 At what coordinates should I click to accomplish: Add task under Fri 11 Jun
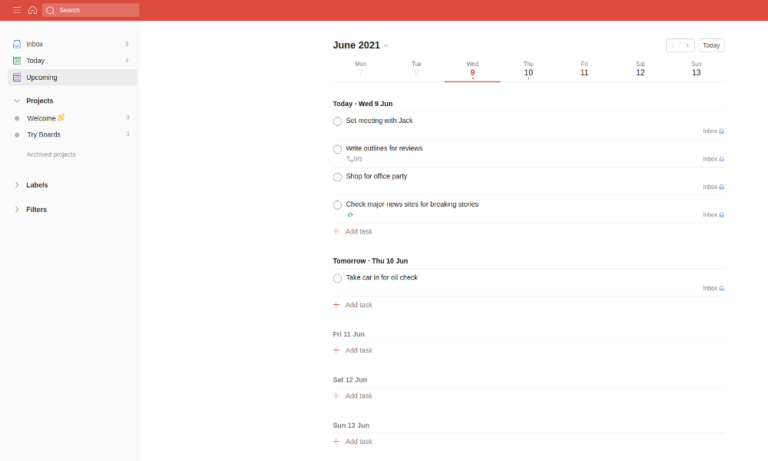click(x=353, y=351)
